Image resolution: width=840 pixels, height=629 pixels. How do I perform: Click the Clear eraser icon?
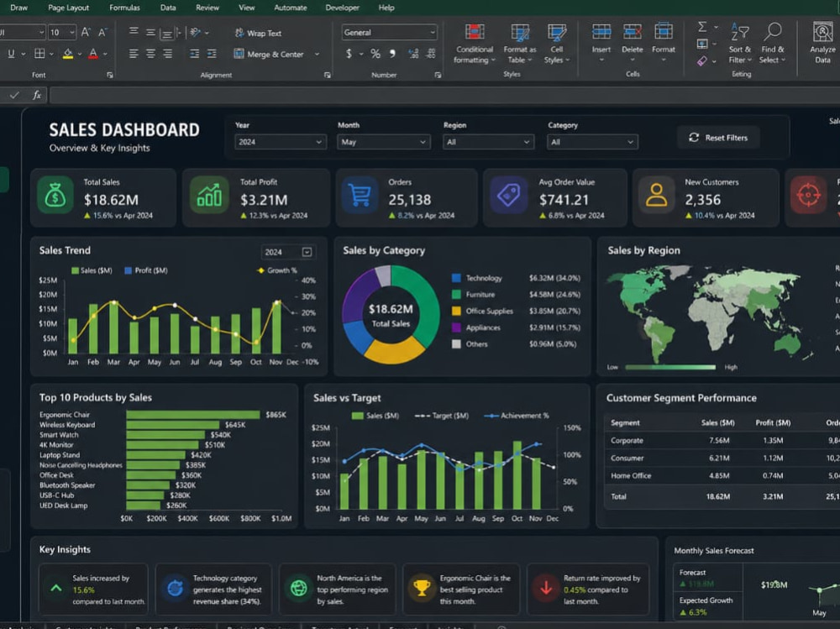[x=702, y=61]
